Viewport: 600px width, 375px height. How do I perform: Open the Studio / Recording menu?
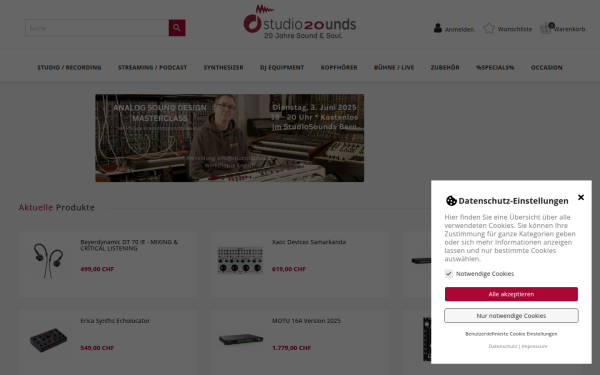69,67
